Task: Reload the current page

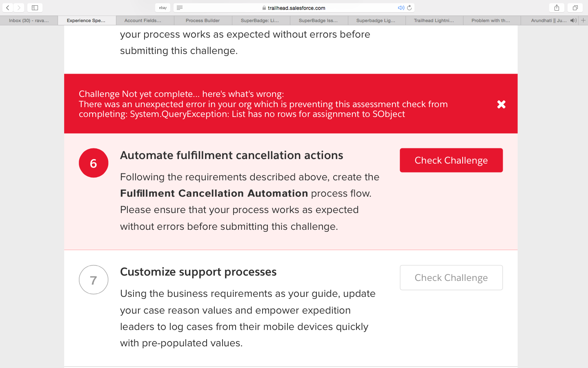Action: click(x=410, y=8)
